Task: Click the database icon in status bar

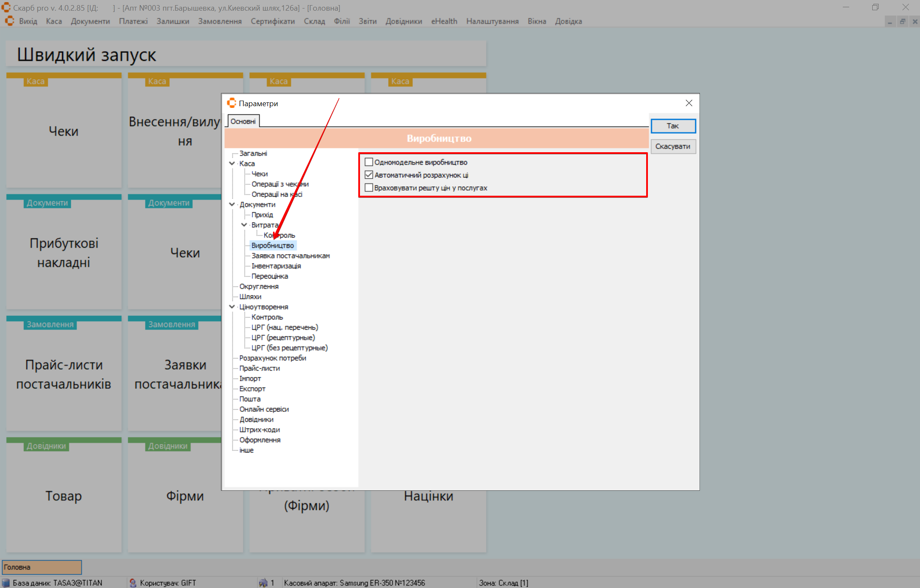Action: pos(6,582)
